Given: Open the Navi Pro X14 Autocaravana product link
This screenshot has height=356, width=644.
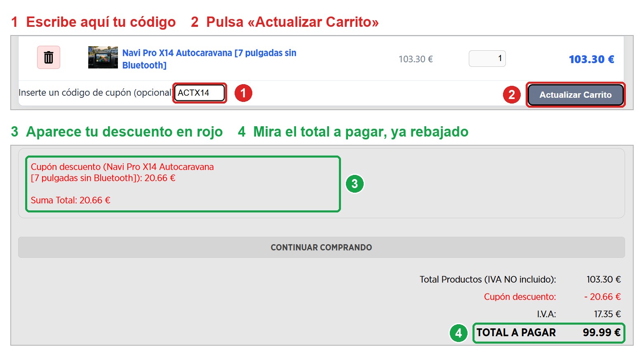Looking at the screenshot, I should 209,59.
